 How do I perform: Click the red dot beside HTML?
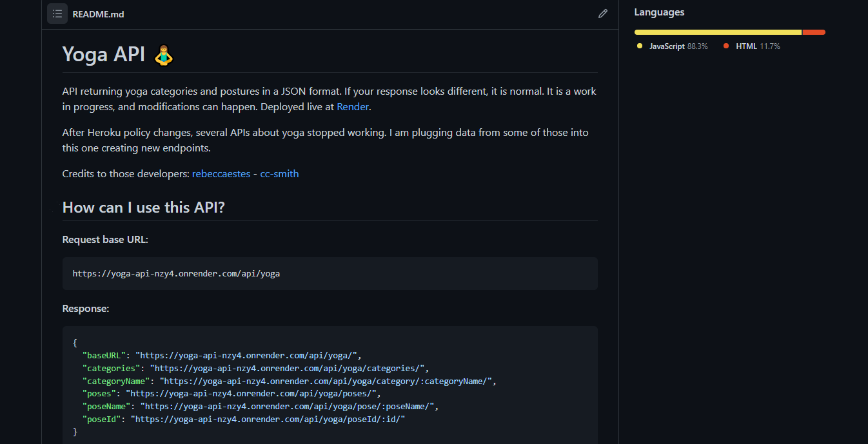click(726, 46)
